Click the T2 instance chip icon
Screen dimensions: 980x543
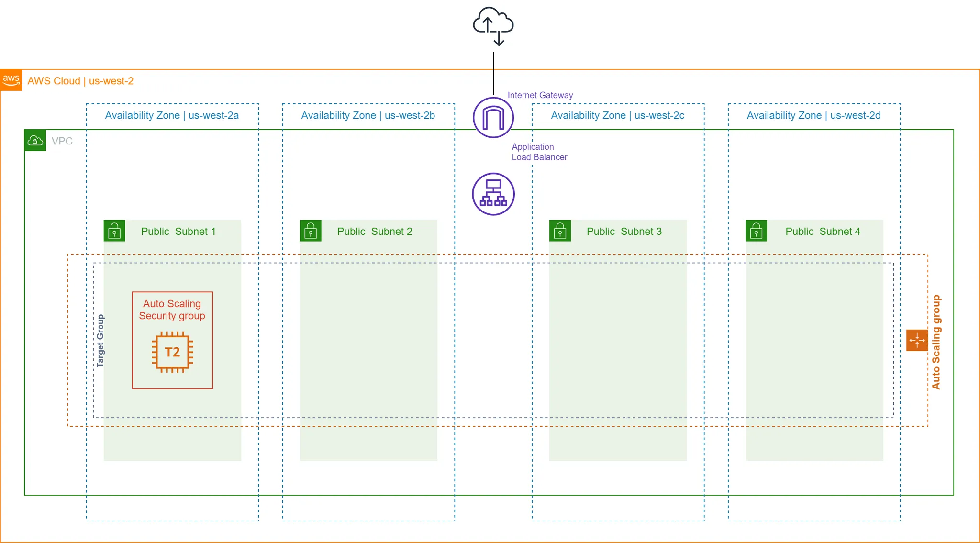tap(172, 353)
